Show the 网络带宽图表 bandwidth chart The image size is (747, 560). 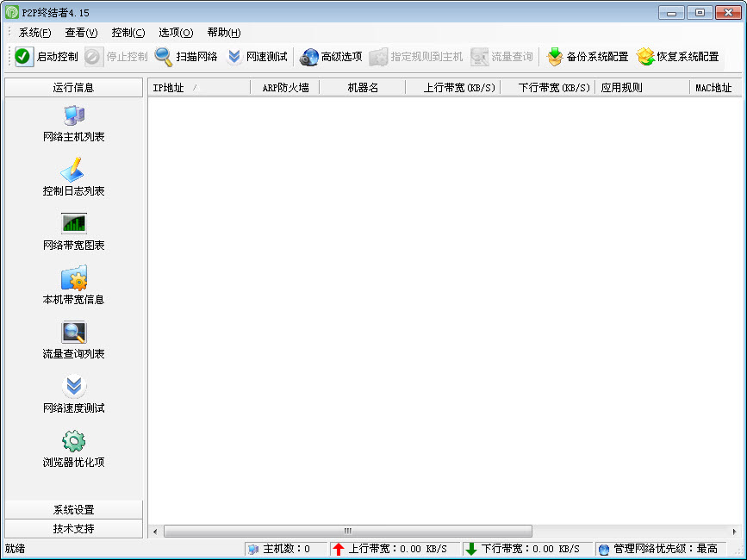coord(74,224)
